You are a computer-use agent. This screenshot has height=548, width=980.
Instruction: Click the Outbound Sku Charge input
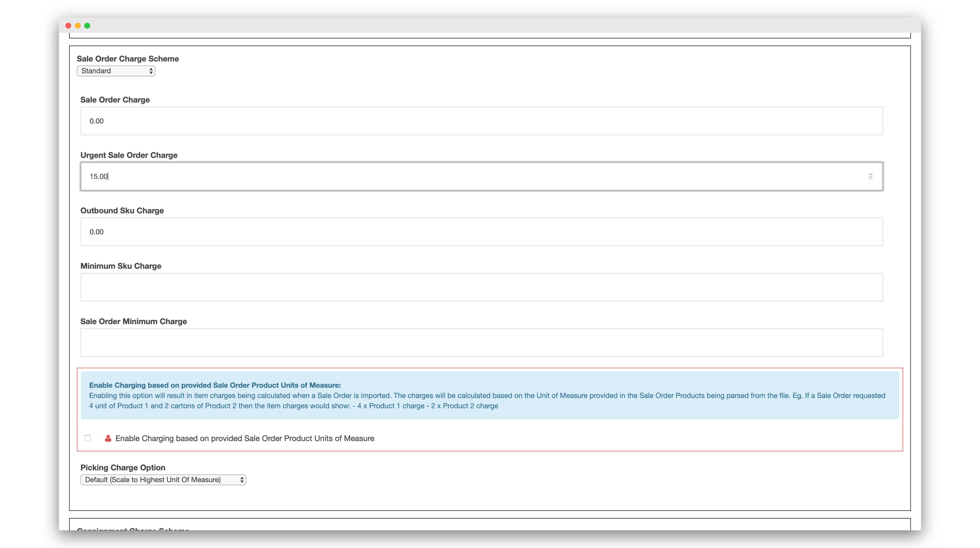[x=481, y=232]
